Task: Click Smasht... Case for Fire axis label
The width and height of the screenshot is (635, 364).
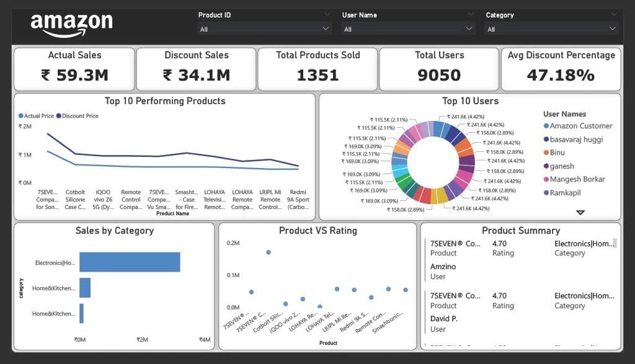Action: [187, 200]
